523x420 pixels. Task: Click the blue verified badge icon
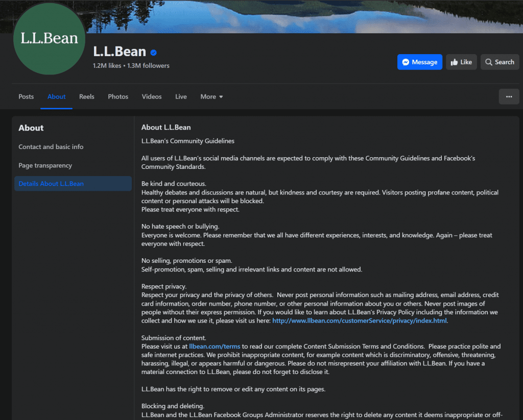pos(153,52)
